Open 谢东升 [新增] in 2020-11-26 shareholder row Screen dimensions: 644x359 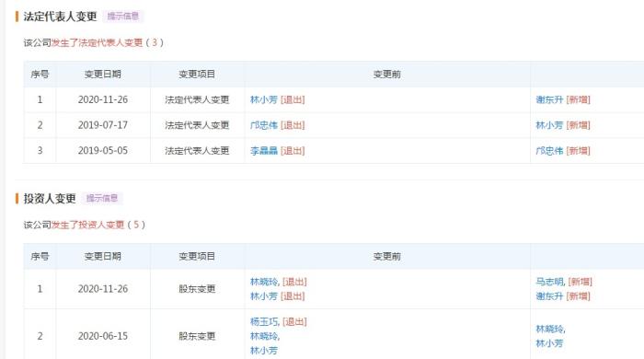[563, 296]
